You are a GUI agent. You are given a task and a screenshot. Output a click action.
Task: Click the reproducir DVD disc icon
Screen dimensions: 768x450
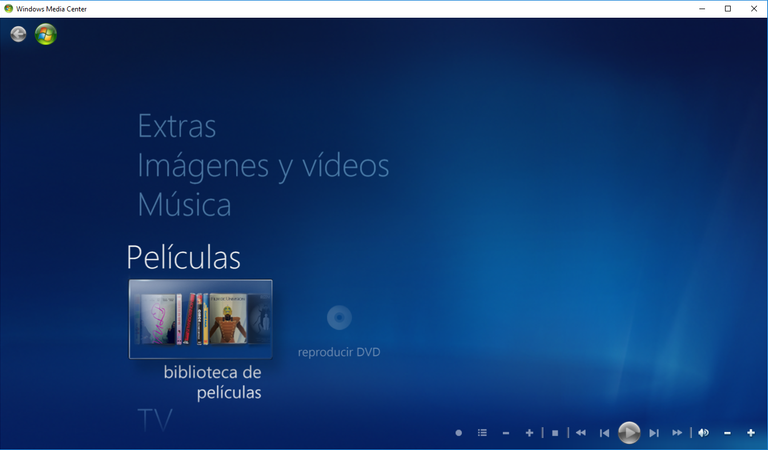click(339, 317)
